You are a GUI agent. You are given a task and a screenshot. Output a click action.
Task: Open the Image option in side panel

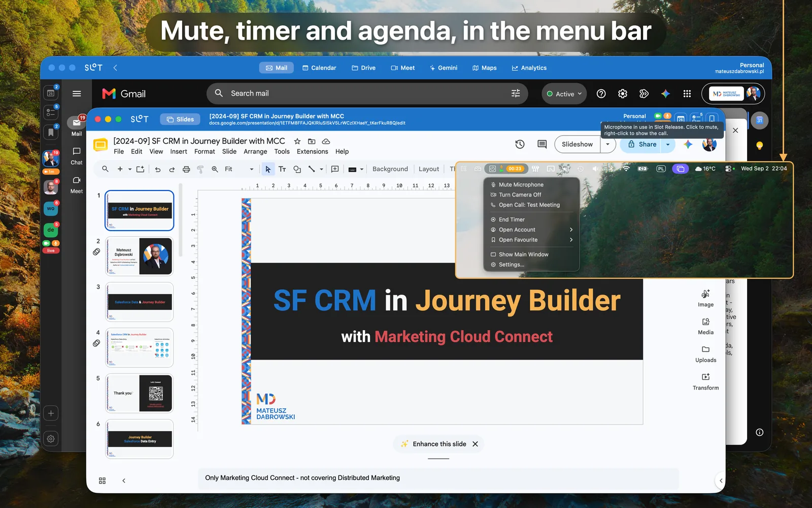pyautogui.click(x=705, y=298)
